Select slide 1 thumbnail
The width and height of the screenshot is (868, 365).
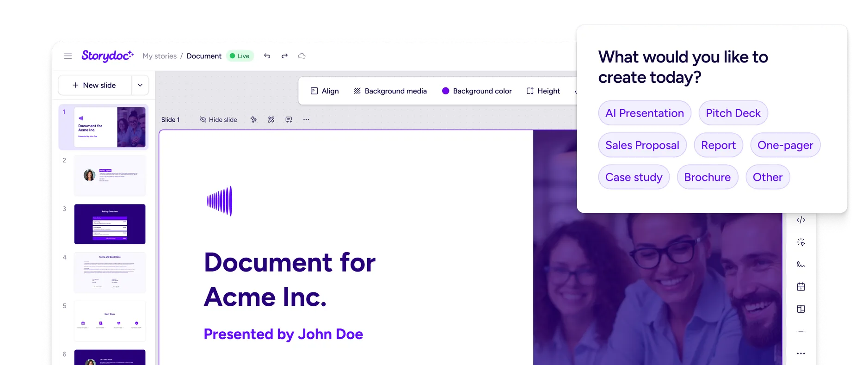[x=110, y=127]
